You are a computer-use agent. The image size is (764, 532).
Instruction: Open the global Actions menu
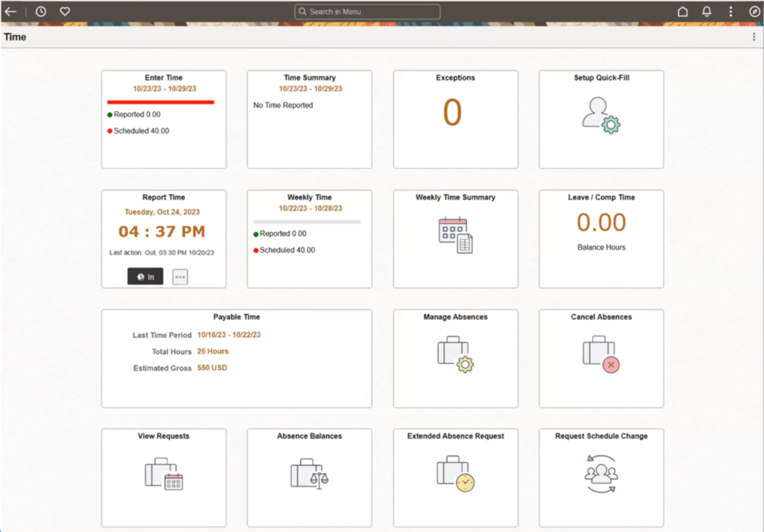coord(729,11)
